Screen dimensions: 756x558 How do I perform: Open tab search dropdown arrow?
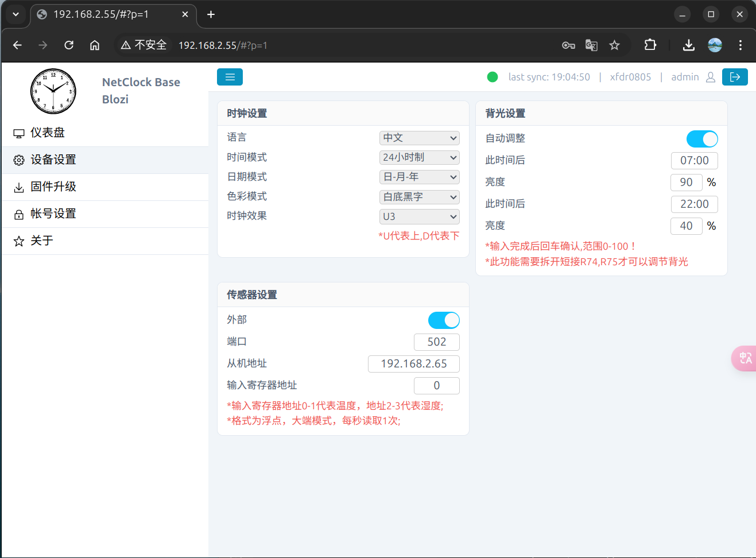pyautogui.click(x=15, y=14)
